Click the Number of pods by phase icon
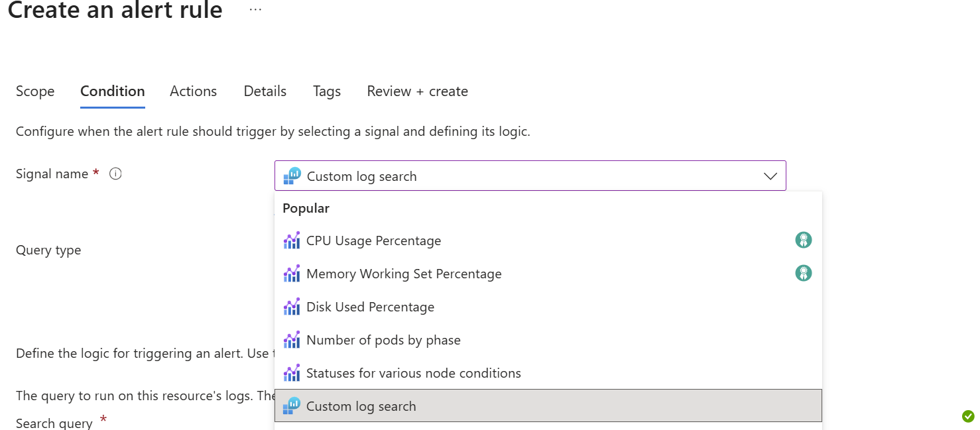This screenshot has height=430, width=980. pyautogui.click(x=292, y=339)
